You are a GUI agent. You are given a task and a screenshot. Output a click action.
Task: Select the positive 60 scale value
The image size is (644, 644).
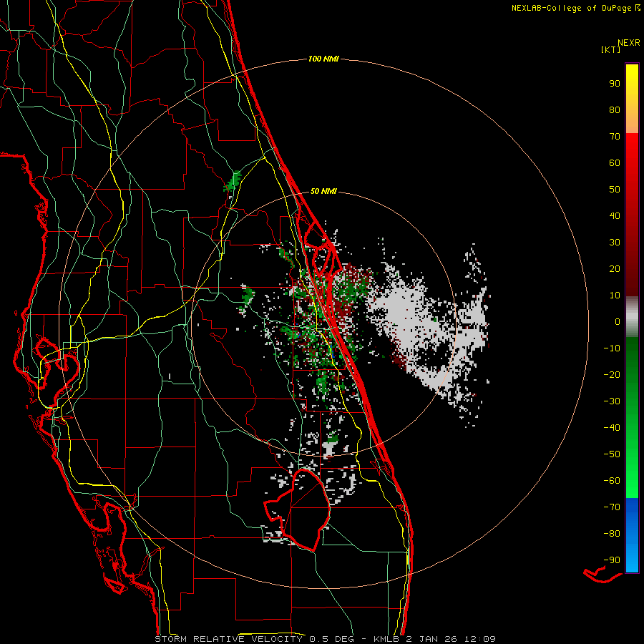[x=615, y=163]
